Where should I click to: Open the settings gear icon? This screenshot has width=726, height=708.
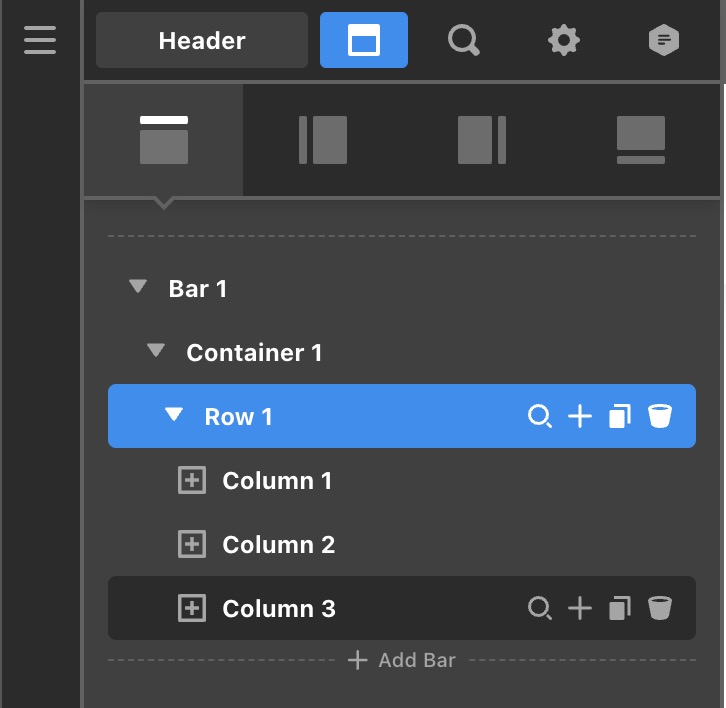pos(564,41)
